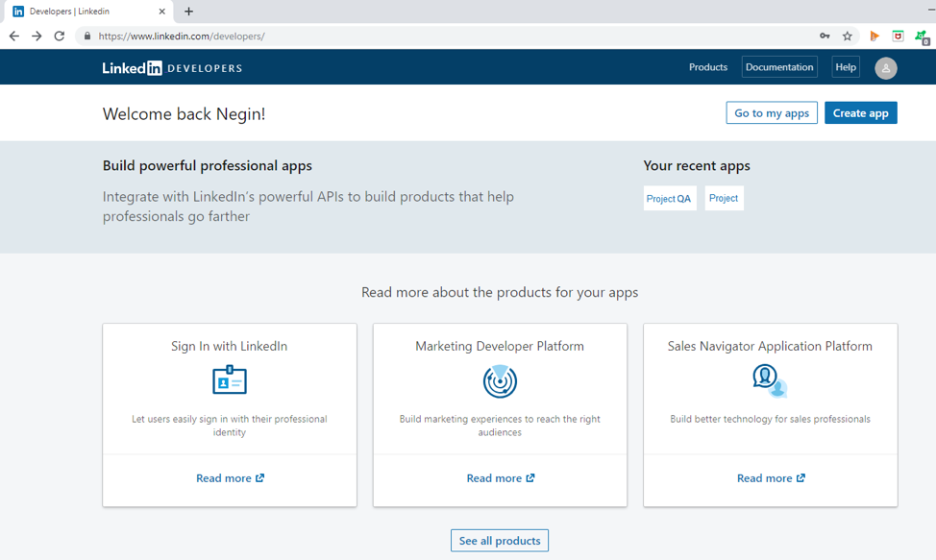Close the Developers | Linkedin tab
Screen dimensions: 936x560
pyautogui.click(x=161, y=12)
